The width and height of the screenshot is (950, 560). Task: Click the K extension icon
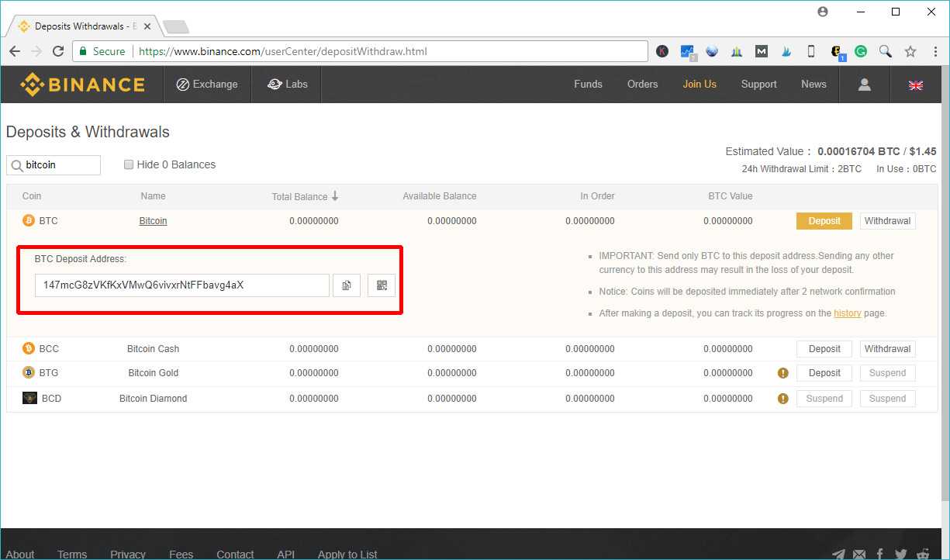coord(662,51)
